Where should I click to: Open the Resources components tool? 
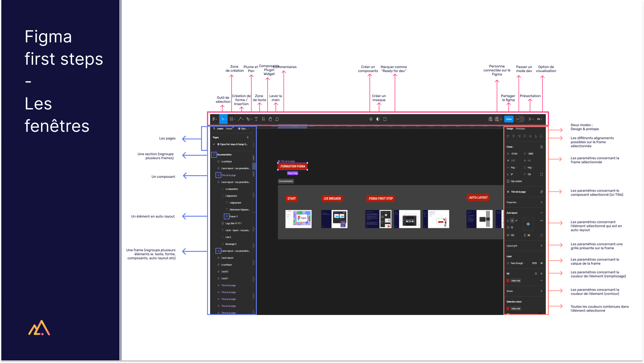point(263,119)
